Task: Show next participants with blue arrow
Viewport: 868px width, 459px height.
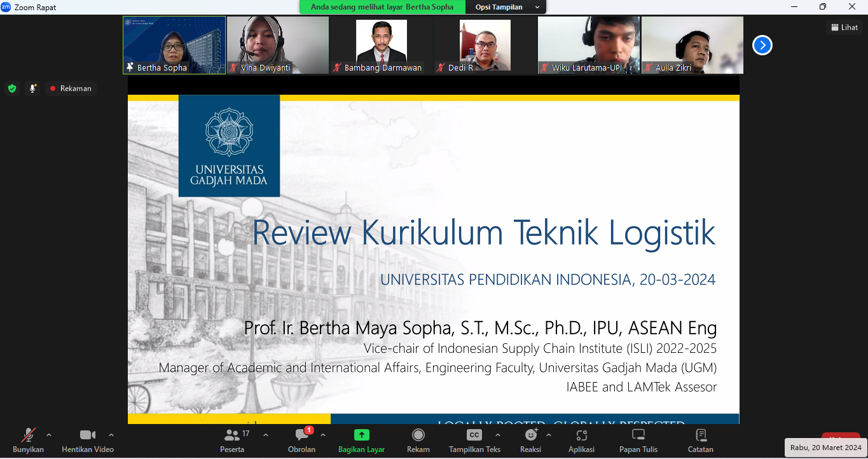Action: click(x=762, y=45)
